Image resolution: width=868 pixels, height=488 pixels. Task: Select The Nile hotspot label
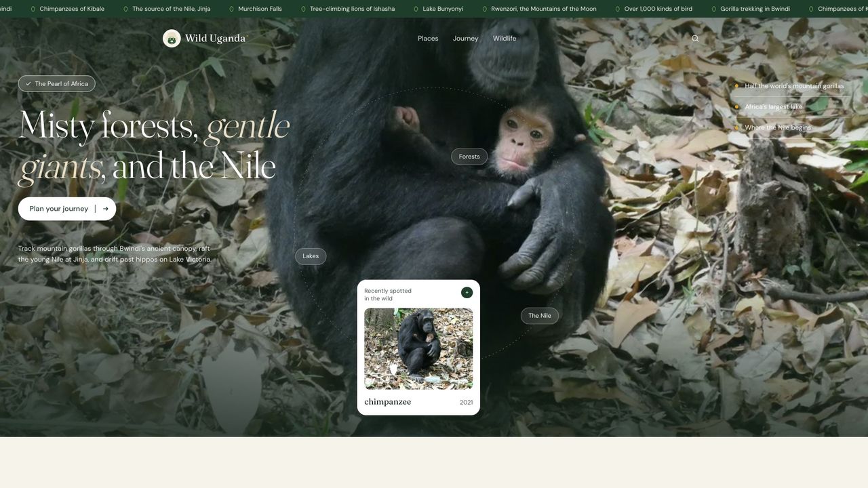click(540, 316)
